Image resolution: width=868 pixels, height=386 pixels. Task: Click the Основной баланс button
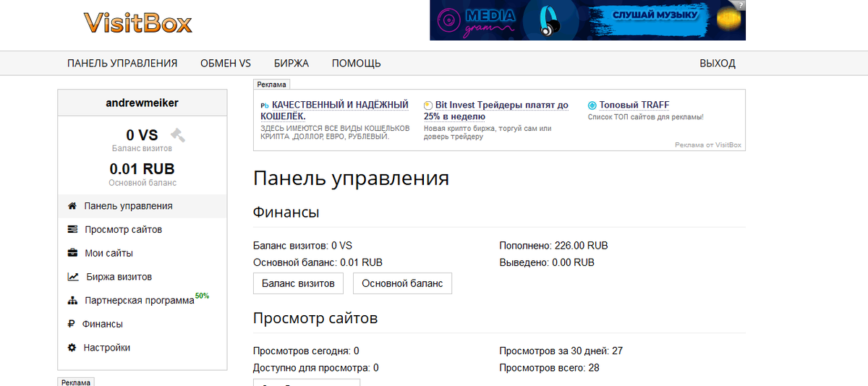(x=402, y=283)
